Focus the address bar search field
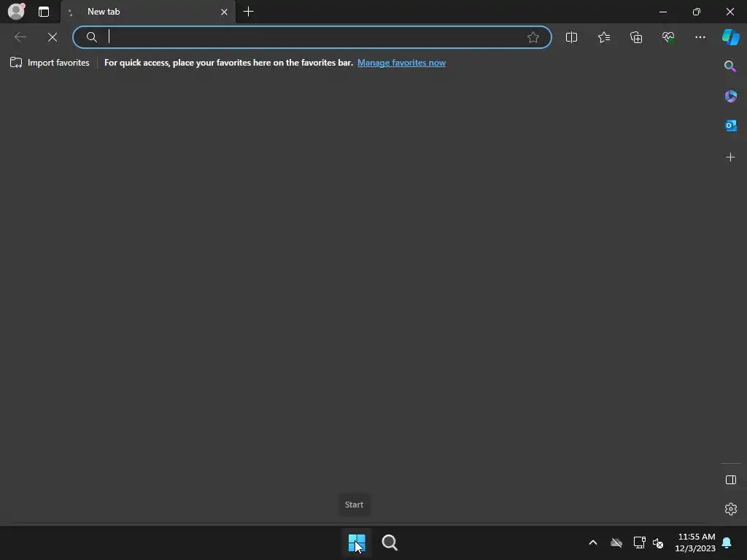747x560 pixels. [312, 37]
